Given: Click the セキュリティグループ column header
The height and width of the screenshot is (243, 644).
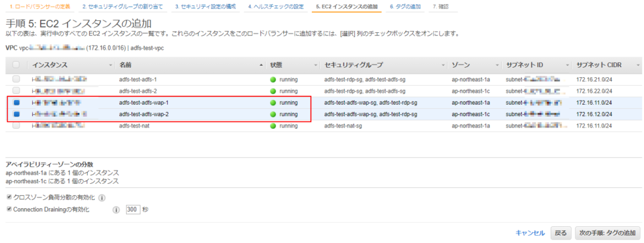Looking at the screenshot, I should [x=354, y=65].
